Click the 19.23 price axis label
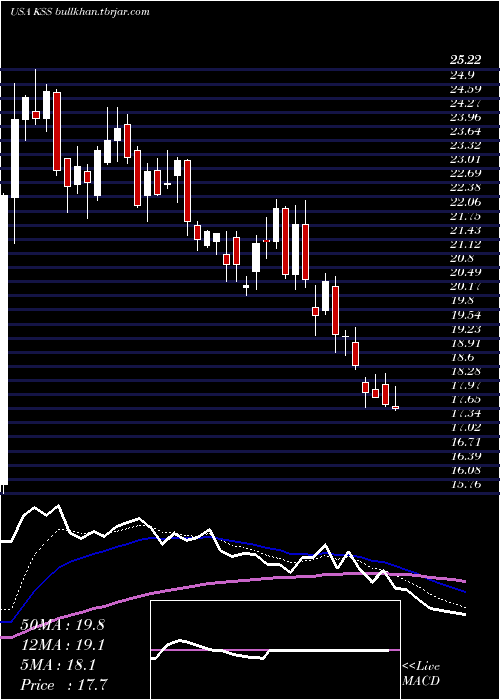Image resolution: width=500 pixels, height=700 pixels. (x=466, y=329)
